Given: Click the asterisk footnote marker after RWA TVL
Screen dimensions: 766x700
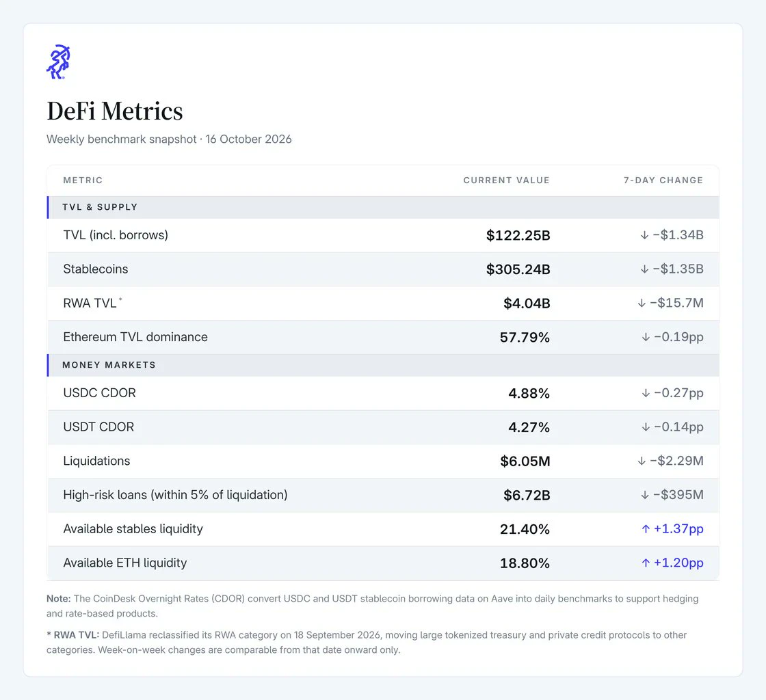Looking at the screenshot, I should pyautogui.click(x=120, y=299).
